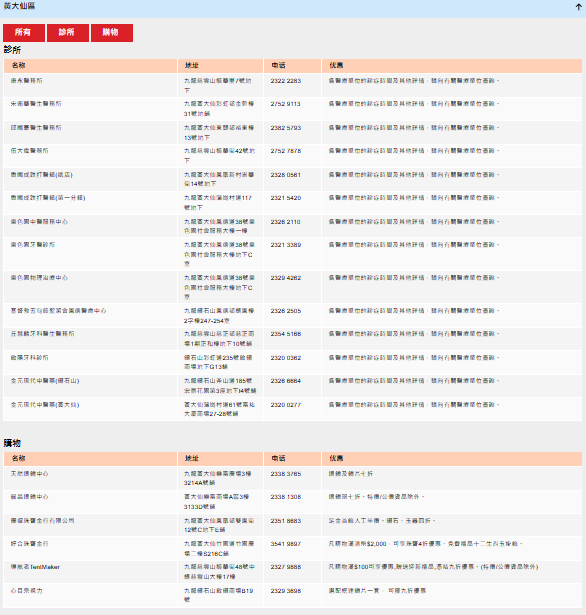The image size is (586, 615).
Task: Click the address containing G13 in the clinics table
Action: coord(218,362)
